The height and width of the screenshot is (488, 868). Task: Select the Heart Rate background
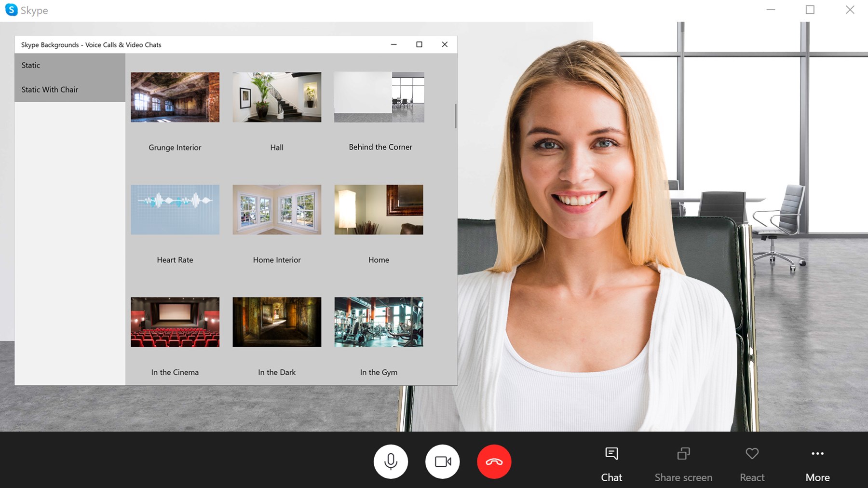click(x=175, y=210)
